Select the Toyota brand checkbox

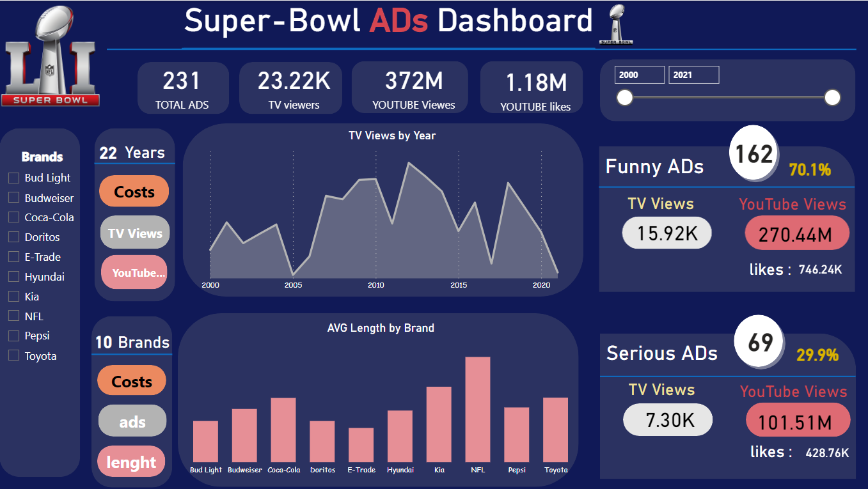click(13, 355)
